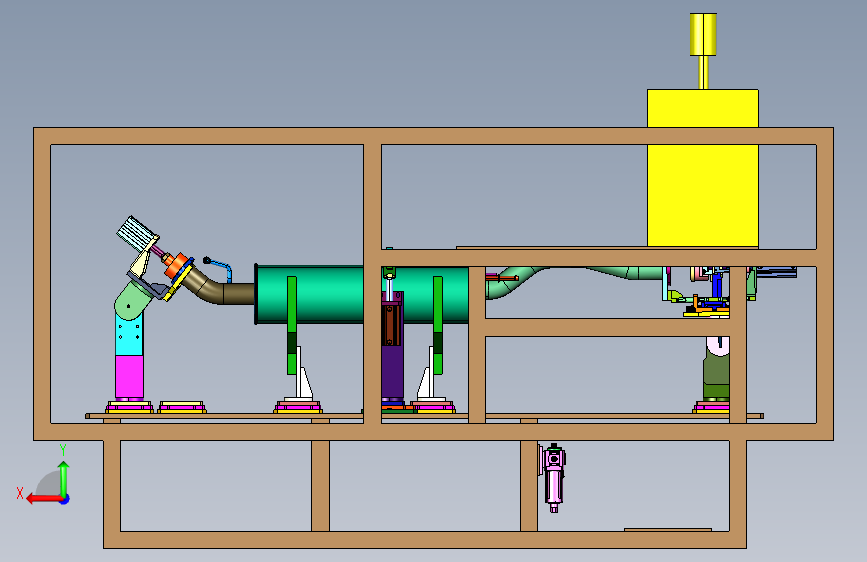Select the right green strap around the muffler
Viewport: 867px width, 562px height.
437,325
